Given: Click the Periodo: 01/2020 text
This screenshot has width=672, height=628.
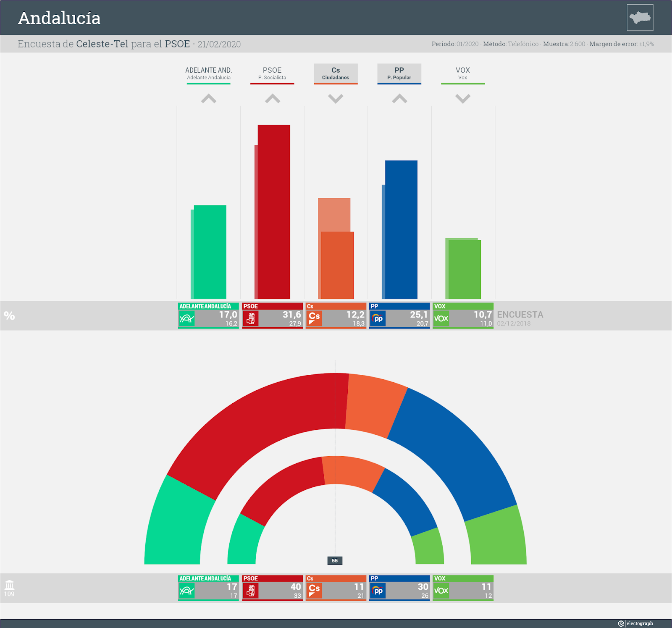Looking at the screenshot, I should (455, 44).
